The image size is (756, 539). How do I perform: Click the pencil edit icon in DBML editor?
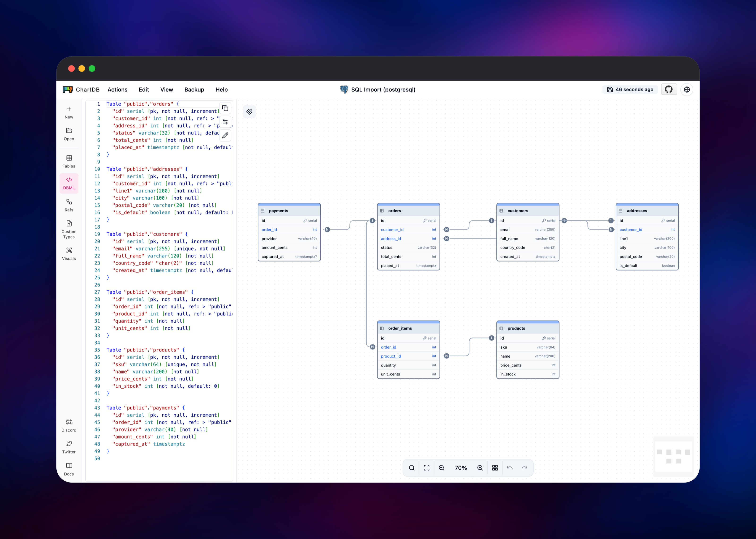225,135
